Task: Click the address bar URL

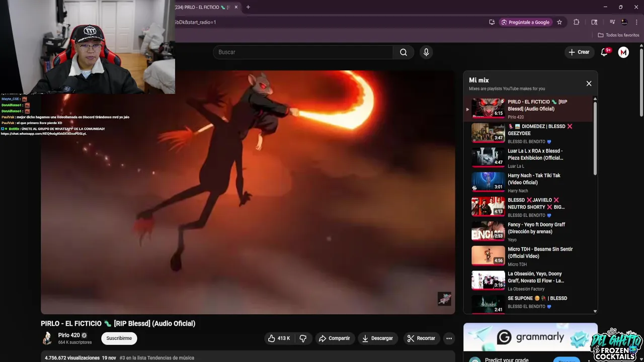Action: click(195, 22)
